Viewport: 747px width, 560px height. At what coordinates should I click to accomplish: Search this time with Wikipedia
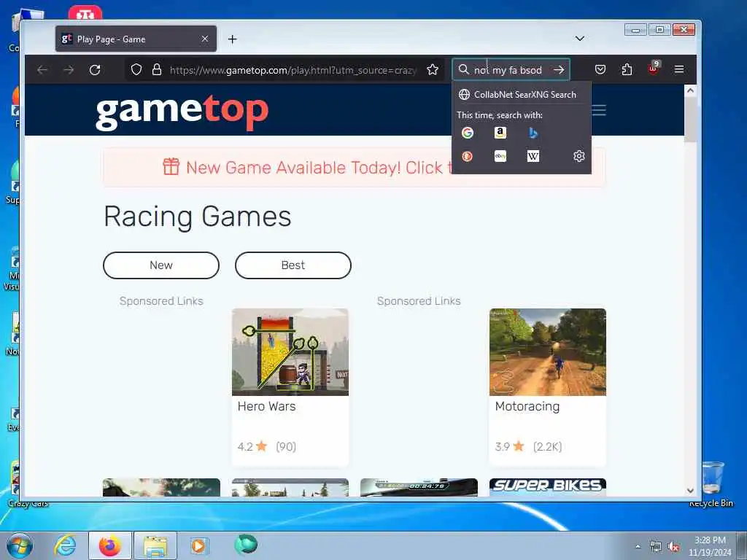533,156
